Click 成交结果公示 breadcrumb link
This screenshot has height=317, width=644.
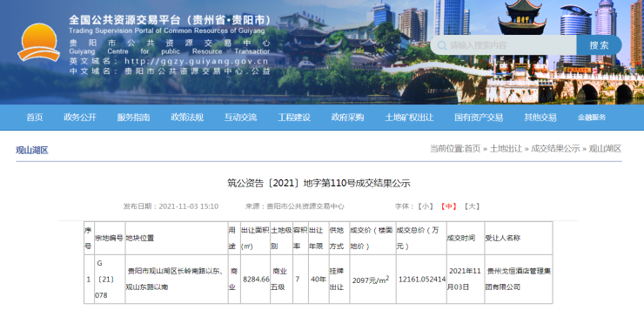tap(555, 148)
